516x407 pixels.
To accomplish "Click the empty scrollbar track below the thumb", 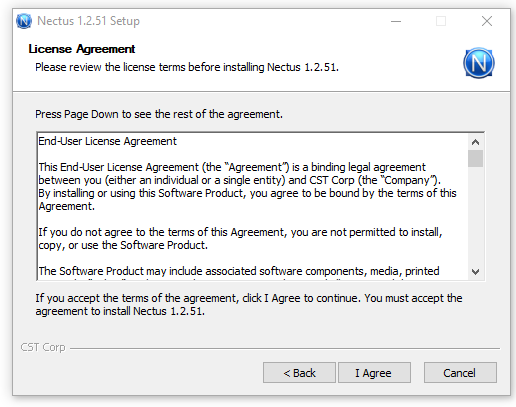I will click(x=475, y=215).
